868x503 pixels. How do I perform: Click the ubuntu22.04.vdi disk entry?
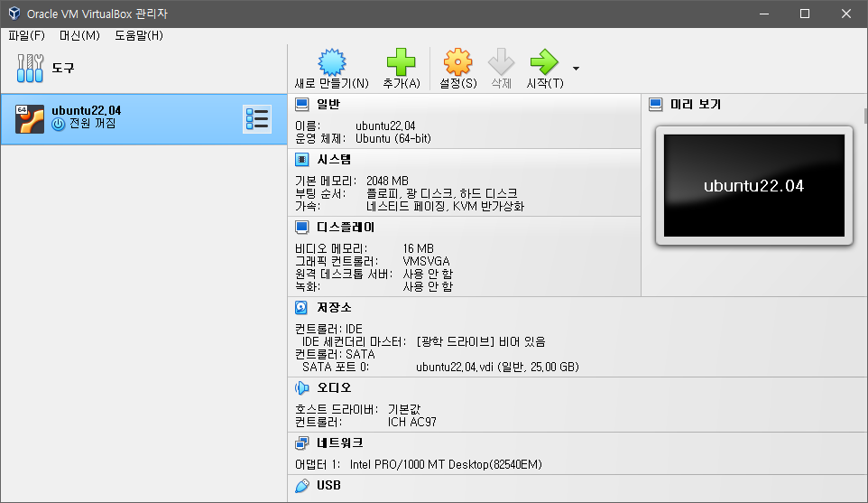[x=497, y=367]
